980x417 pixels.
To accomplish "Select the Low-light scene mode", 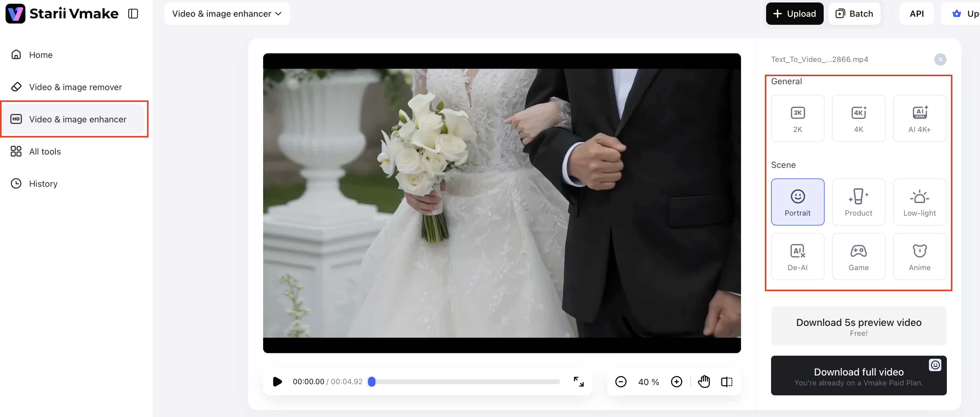I will 920,202.
